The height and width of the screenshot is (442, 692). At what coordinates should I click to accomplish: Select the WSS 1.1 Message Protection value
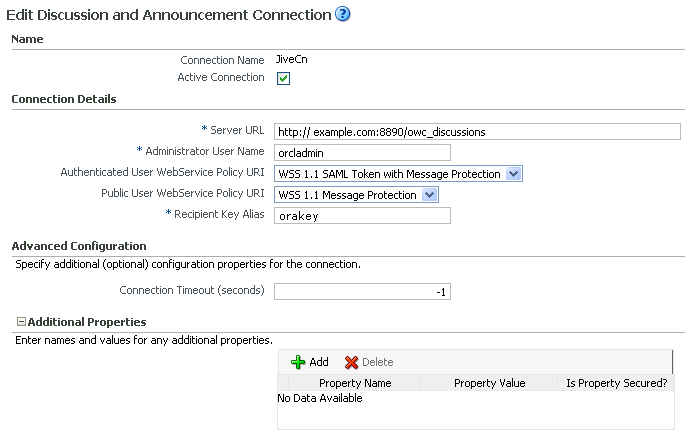(x=348, y=195)
